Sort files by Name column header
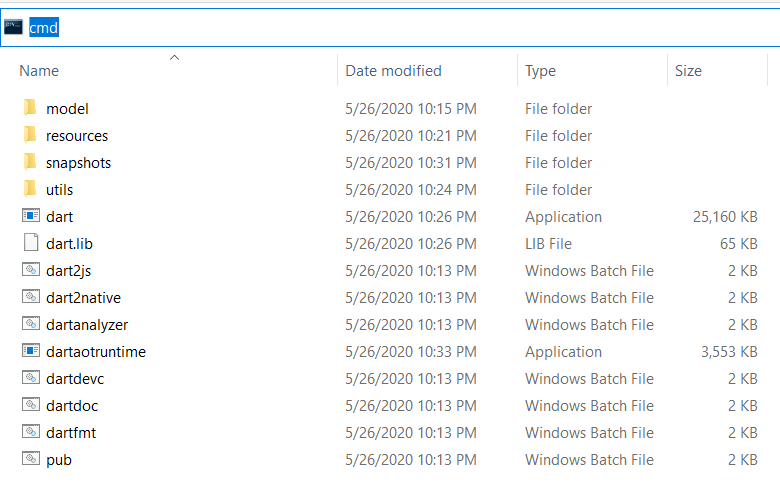The height and width of the screenshot is (483, 780). (x=40, y=71)
